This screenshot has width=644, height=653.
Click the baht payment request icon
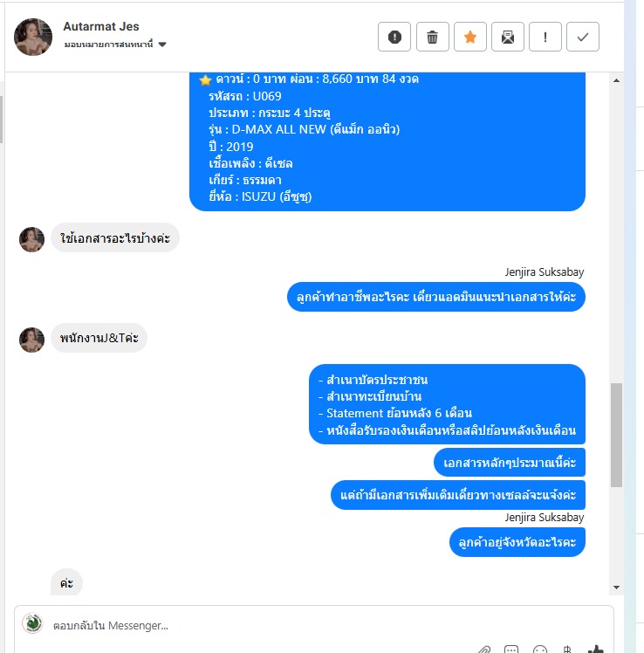click(567, 650)
